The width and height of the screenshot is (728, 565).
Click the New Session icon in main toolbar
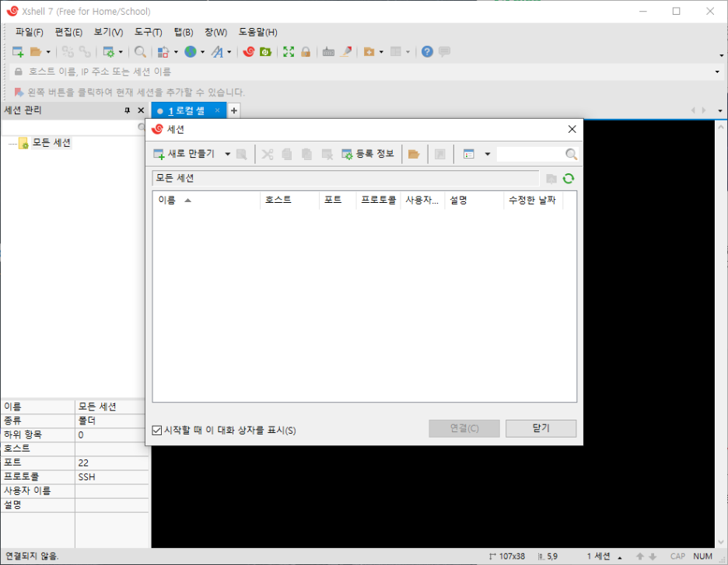coord(18,51)
